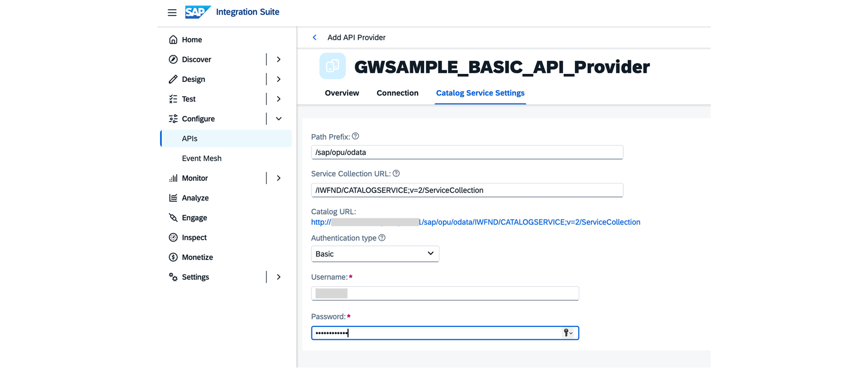
Task: Click the Analyze chart icon
Action: (x=173, y=198)
